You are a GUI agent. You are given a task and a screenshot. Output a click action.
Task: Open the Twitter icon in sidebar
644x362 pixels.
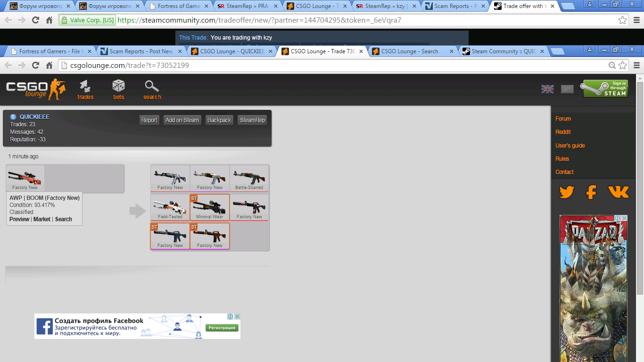(567, 192)
